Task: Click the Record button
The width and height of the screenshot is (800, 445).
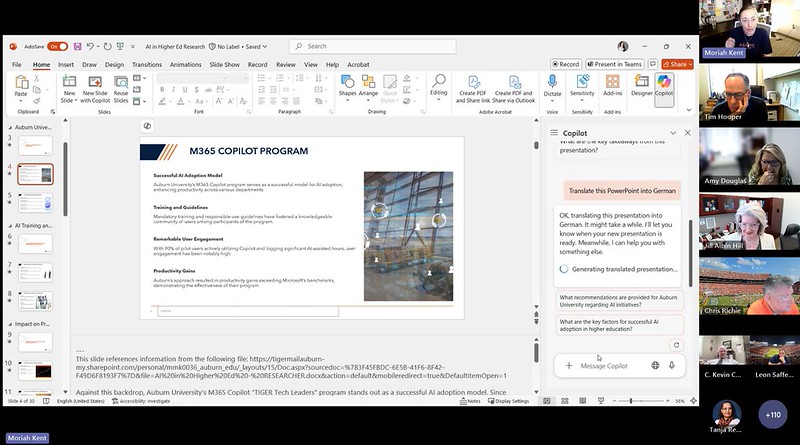Action: tap(566, 64)
